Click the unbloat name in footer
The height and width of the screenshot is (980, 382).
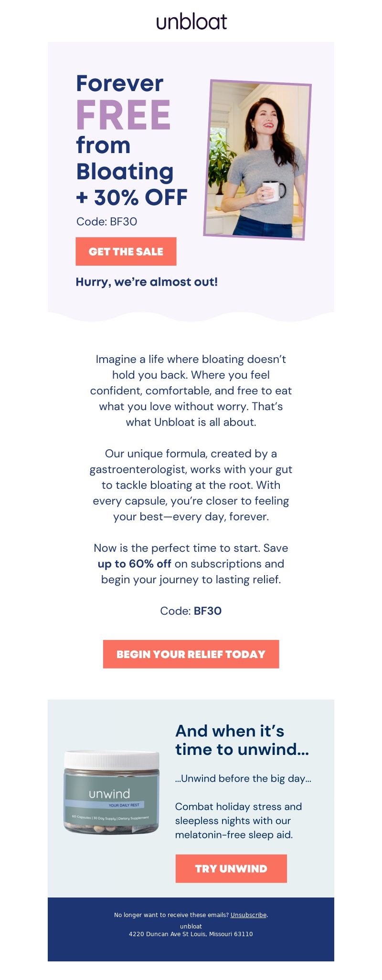[x=191, y=926]
